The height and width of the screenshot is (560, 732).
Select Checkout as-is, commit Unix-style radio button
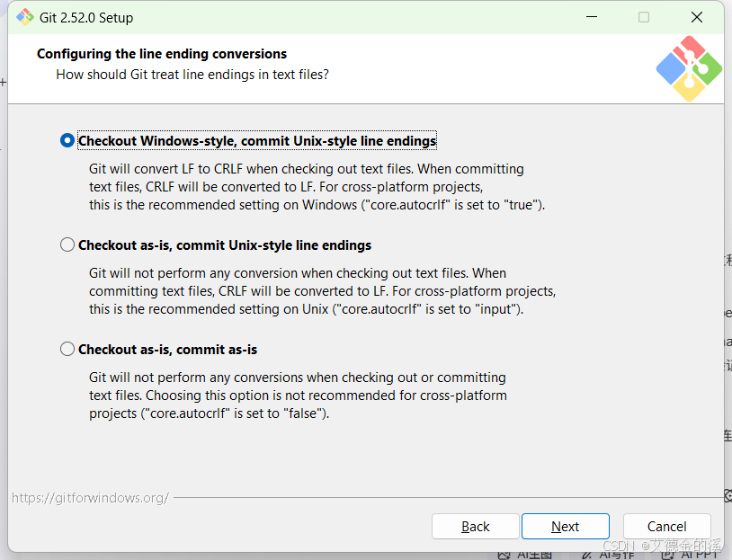pos(67,244)
